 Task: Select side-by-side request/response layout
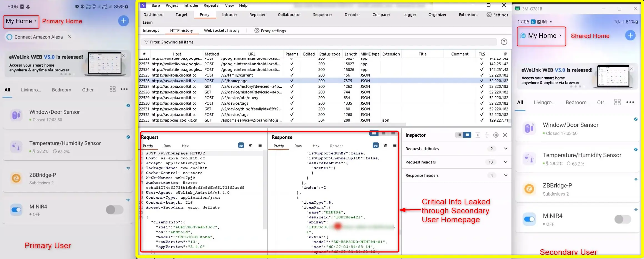tap(374, 133)
